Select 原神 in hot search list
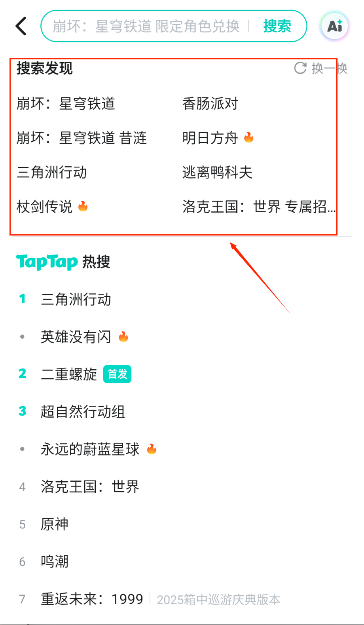364x625 pixels. [55, 524]
